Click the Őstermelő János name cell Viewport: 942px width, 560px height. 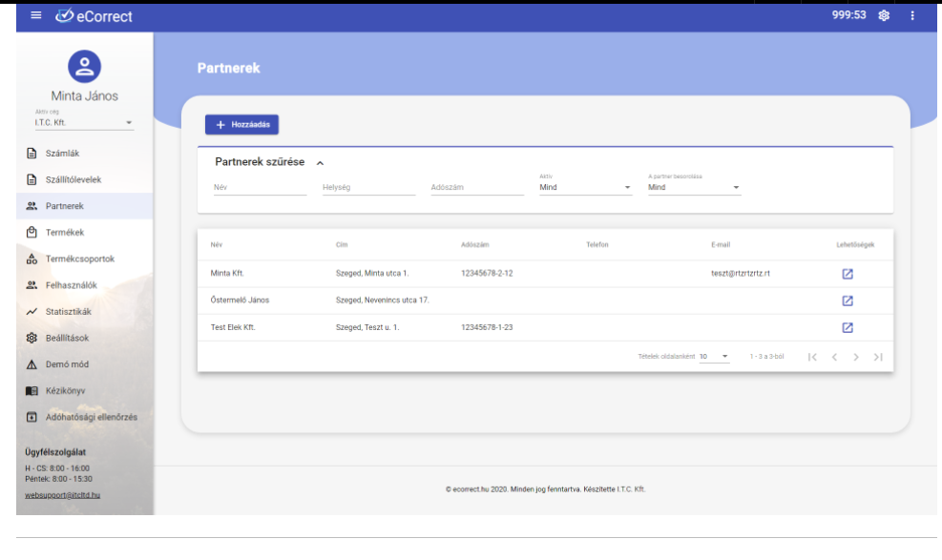point(240,301)
